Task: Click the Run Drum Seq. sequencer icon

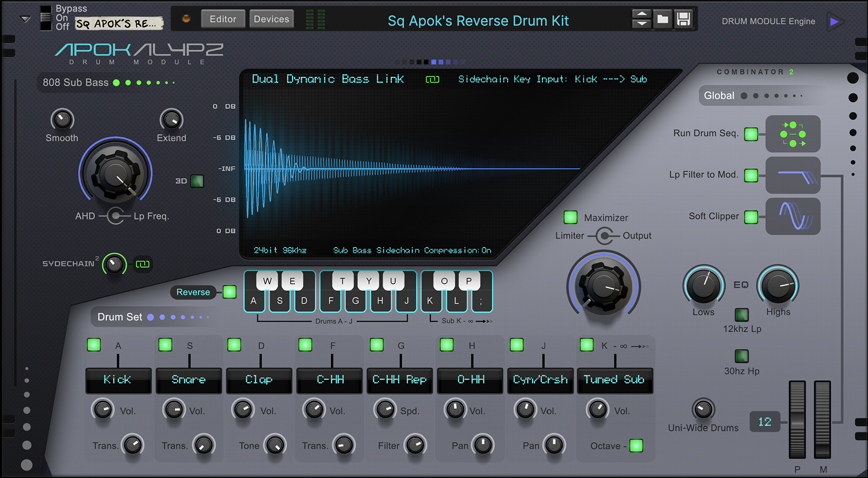Action: tap(793, 134)
